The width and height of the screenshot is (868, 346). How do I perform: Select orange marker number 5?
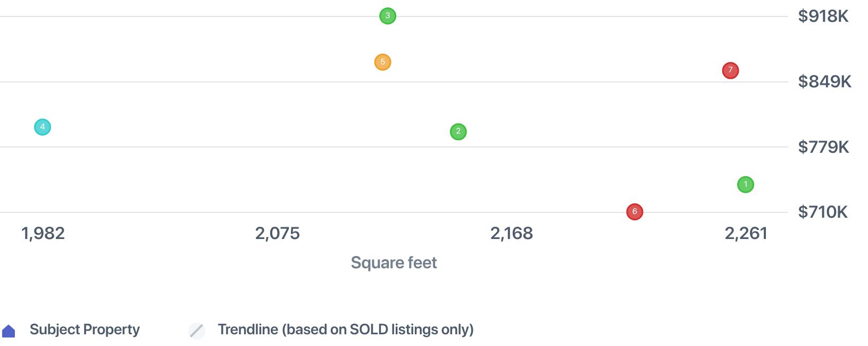pyautogui.click(x=382, y=62)
